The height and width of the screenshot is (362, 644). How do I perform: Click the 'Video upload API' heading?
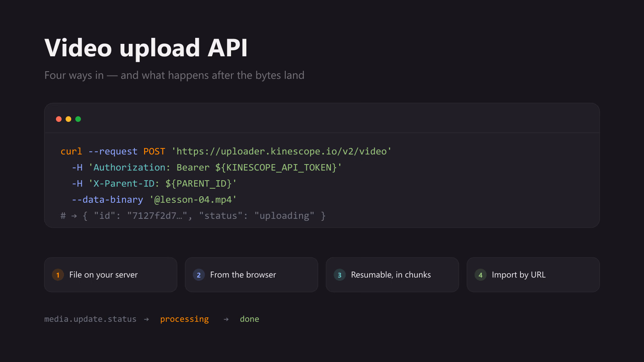click(x=146, y=48)
